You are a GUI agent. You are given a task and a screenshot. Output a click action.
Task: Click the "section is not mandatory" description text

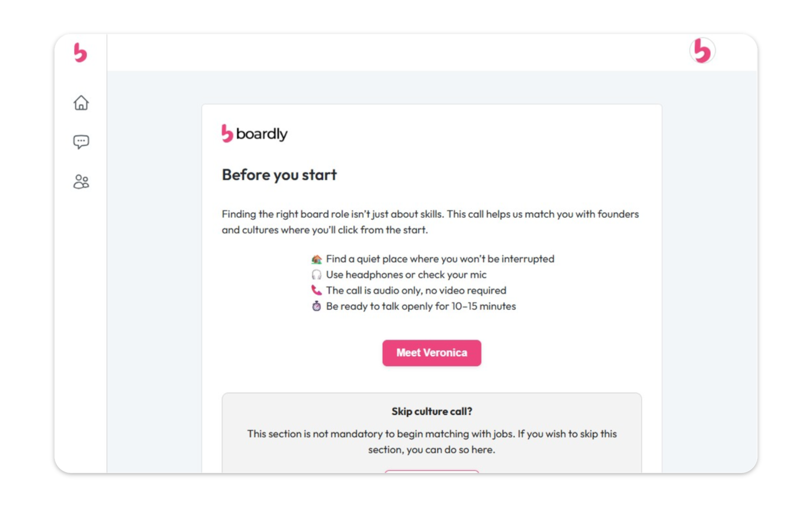click(432, 442)
